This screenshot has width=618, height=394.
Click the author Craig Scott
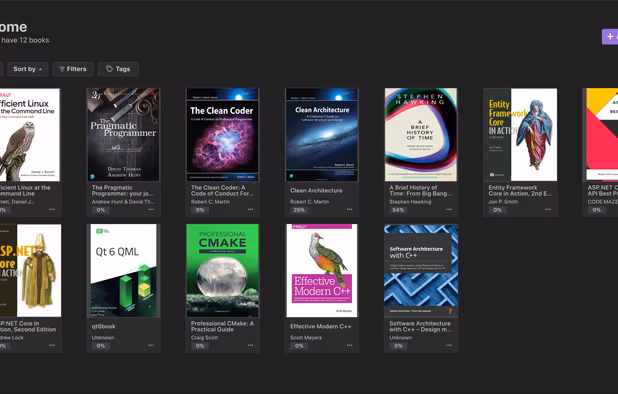(x=205, y=338)
